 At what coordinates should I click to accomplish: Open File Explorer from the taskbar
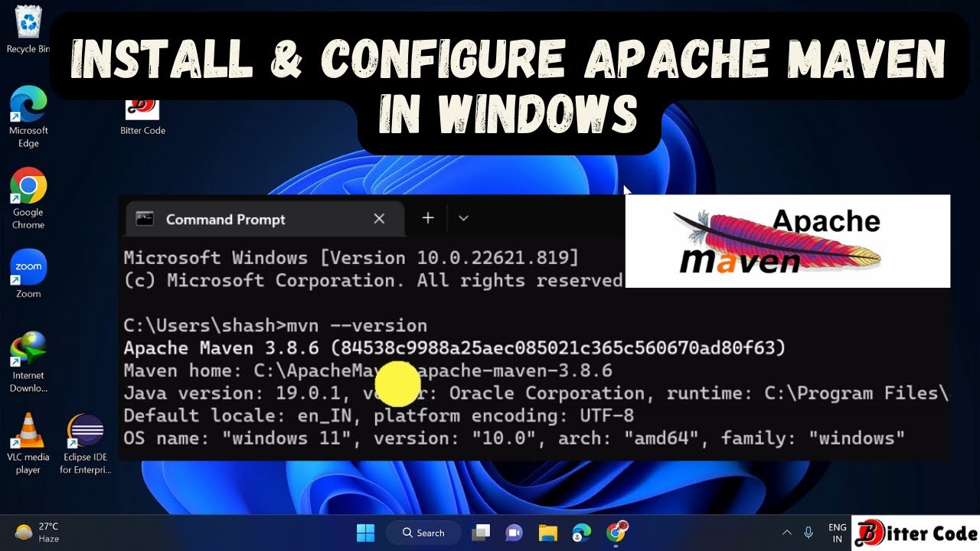tap(547, 533)
